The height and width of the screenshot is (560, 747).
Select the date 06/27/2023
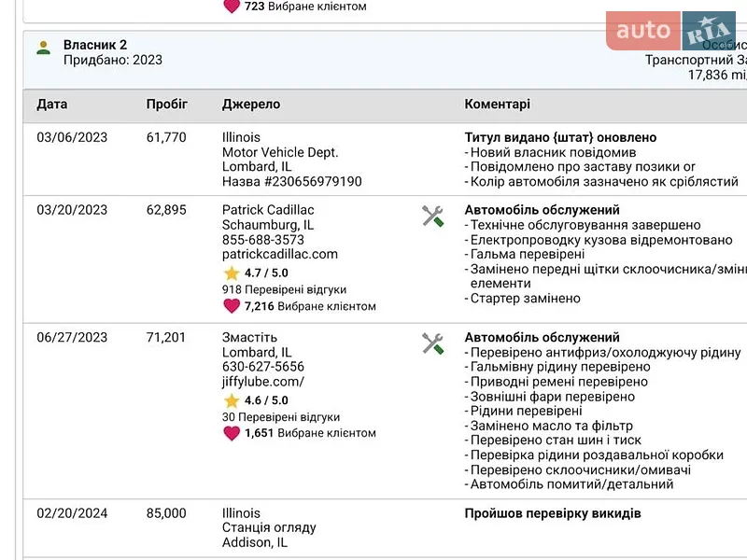(x=72, y=338)
